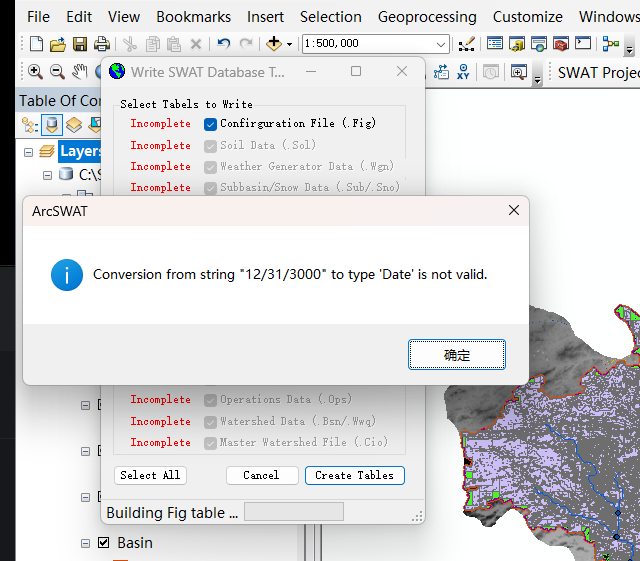
Task: Click the Create Tables button
Action: (355, 475)
